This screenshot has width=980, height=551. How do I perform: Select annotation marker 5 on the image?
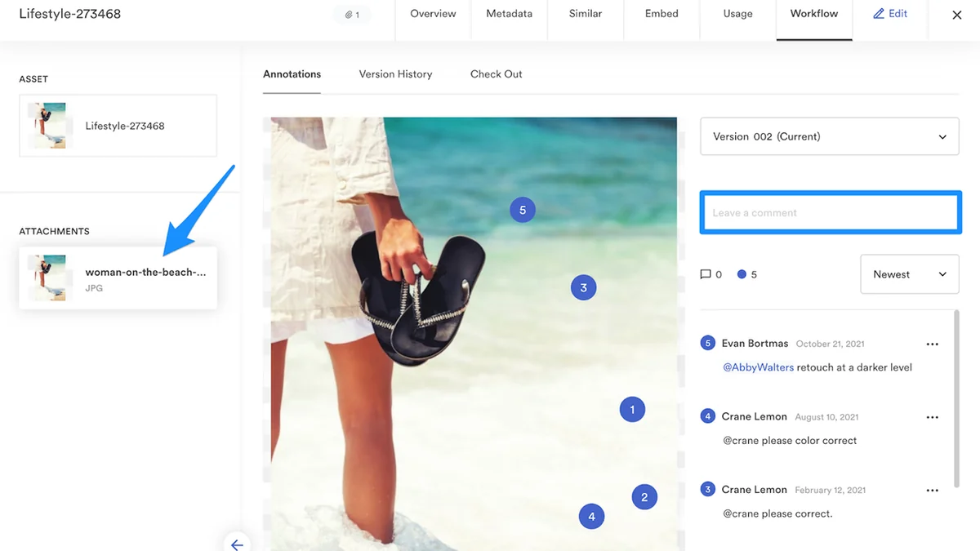523,210
